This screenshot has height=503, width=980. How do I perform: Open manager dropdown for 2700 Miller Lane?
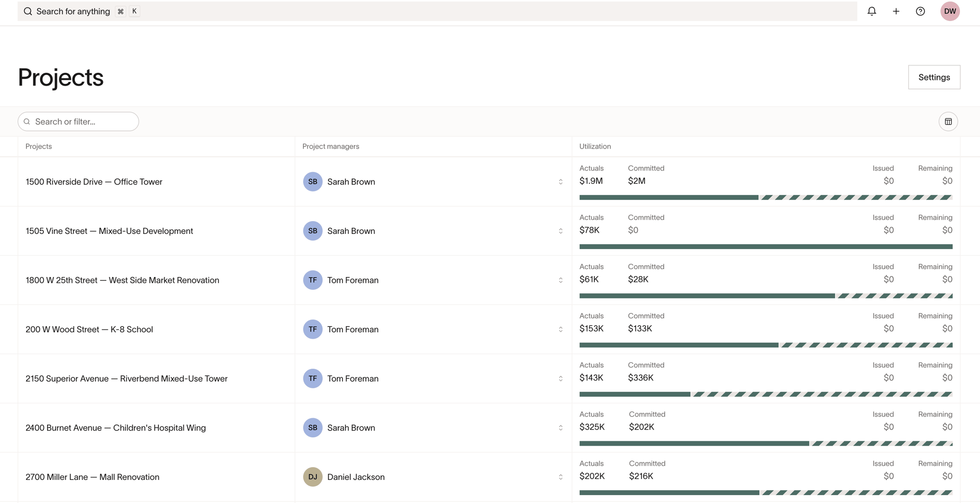pos(561,477)
